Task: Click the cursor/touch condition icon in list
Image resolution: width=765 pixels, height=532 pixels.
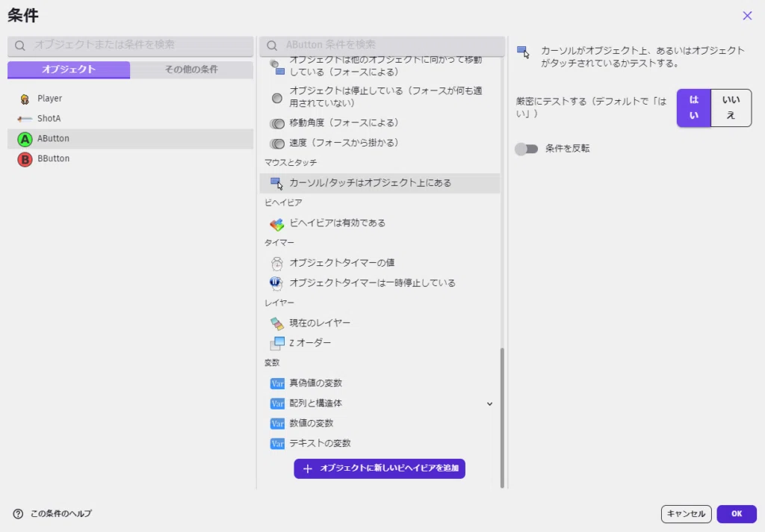Action: (x=276, y=184)
